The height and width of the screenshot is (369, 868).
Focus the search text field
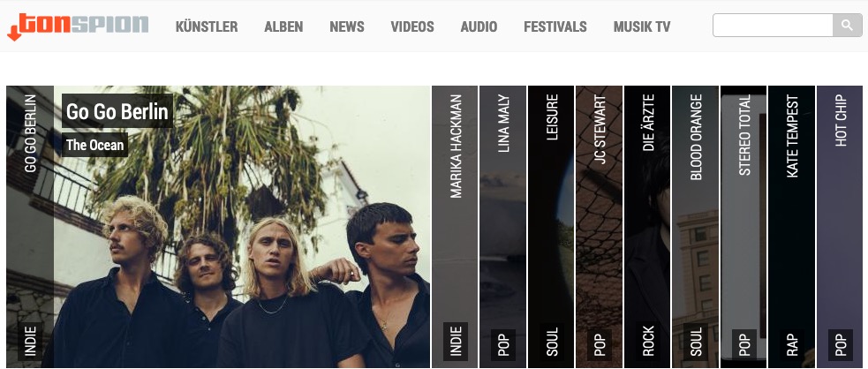coord(773,25)
